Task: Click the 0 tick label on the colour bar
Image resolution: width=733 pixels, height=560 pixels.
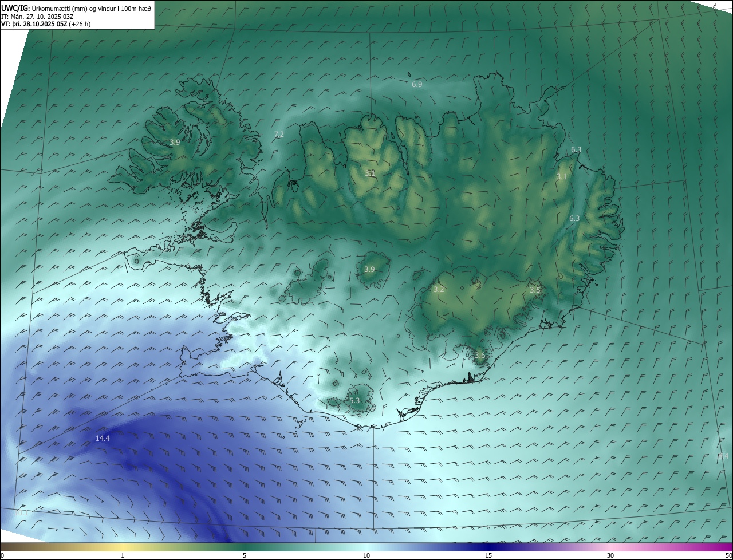Action: [x=2, y=555]
